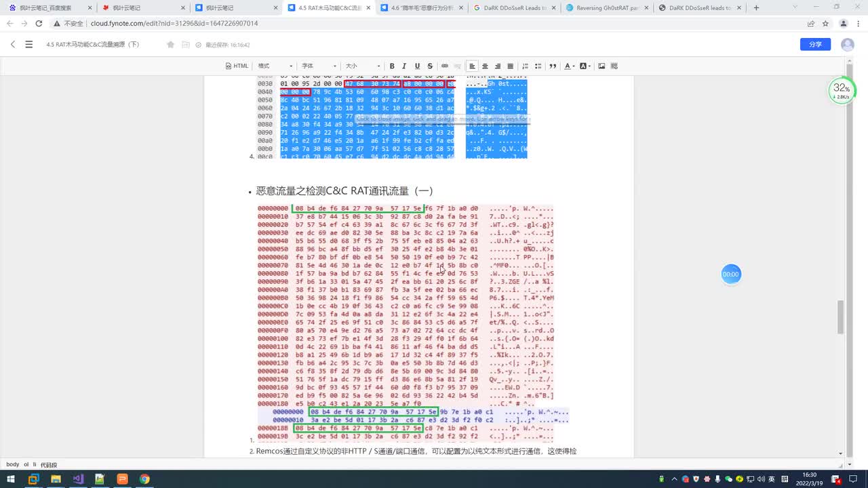Insert a numbered list
The width and height of the screenshot is (868, 488).
[526, 66]
